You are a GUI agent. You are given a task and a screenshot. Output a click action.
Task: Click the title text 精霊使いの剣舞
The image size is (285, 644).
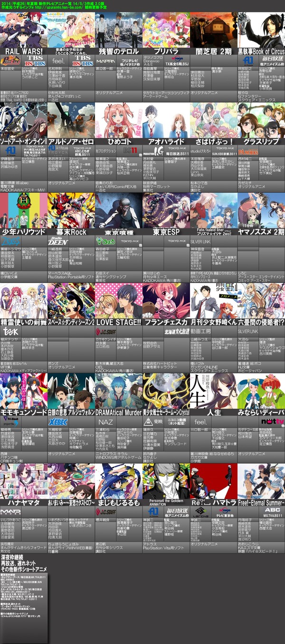pyautogui.click(x=24, y=322)
